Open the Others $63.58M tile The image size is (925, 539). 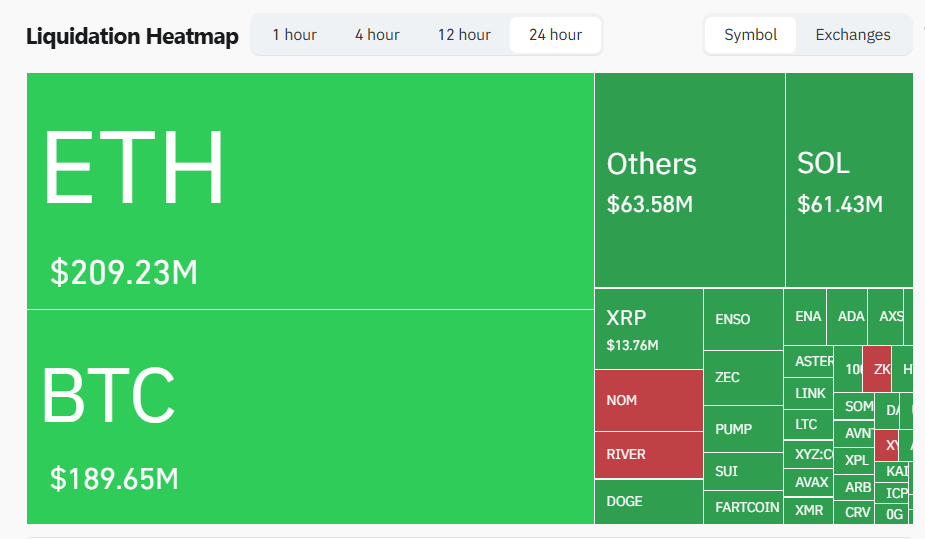coord(689,181)
